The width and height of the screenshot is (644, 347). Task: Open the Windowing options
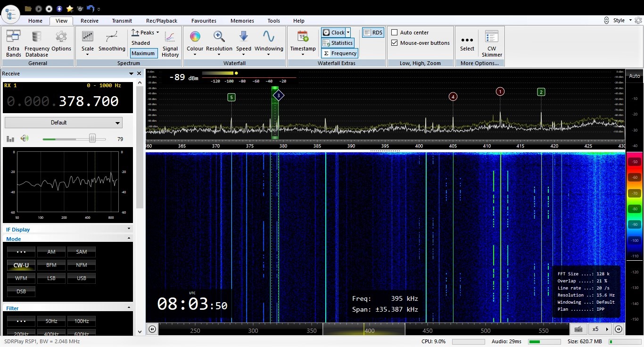[x=269, y=43]
